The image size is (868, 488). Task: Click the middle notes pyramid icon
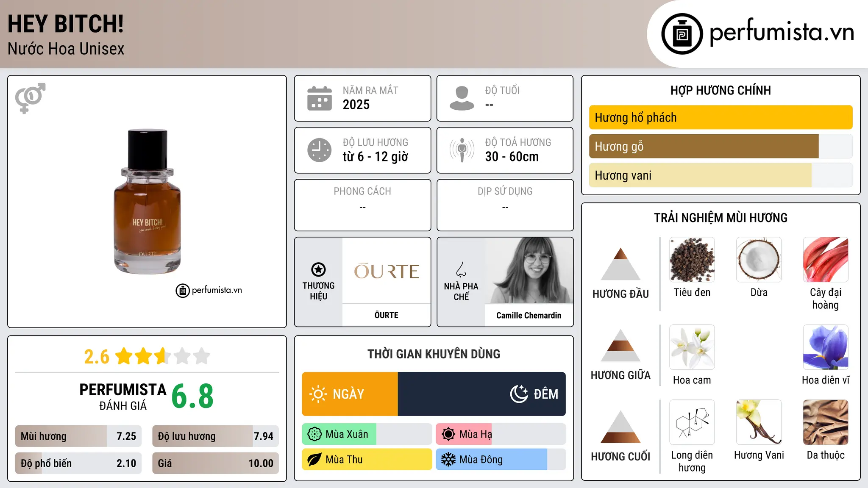tap(620, 345)
